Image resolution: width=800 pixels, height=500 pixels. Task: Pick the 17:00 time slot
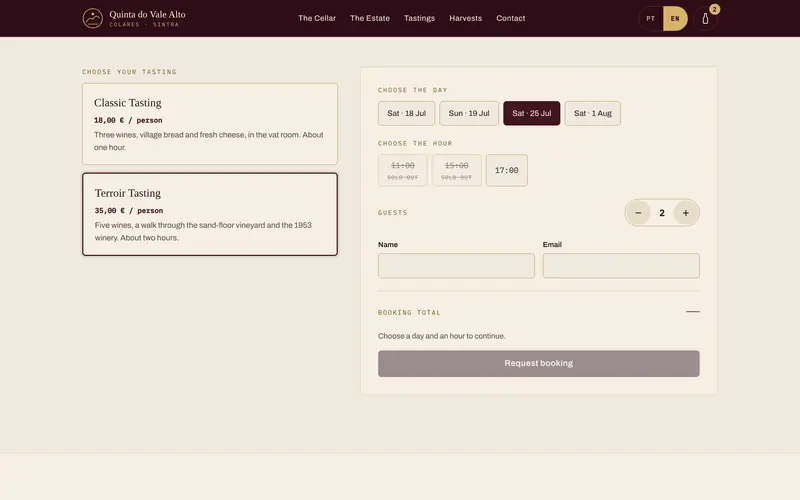click(x=507, y=170)
